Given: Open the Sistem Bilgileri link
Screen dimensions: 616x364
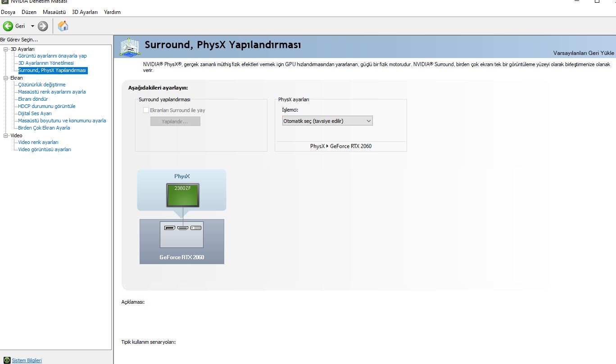Looking at the screenshot, I should pos(27,360).
